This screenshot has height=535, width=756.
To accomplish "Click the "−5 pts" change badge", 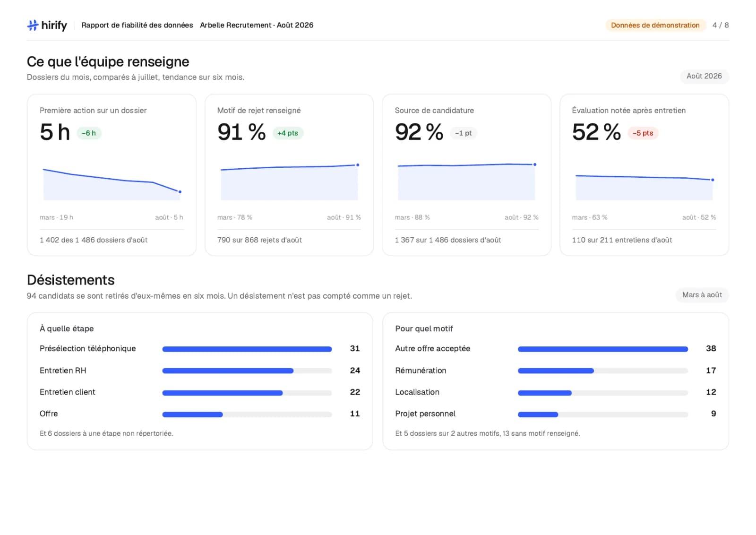I will [643, 133].
